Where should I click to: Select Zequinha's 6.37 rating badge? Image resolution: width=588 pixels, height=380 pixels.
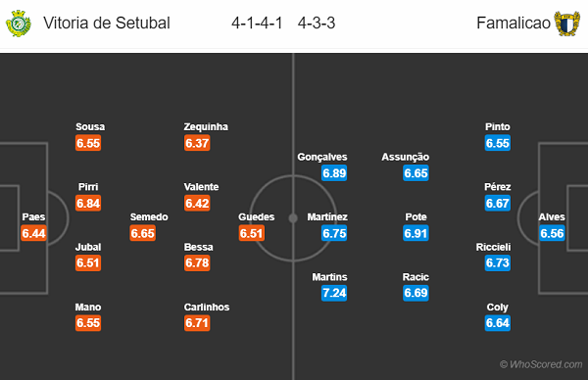pyautogui.click(x=197, y=143)
